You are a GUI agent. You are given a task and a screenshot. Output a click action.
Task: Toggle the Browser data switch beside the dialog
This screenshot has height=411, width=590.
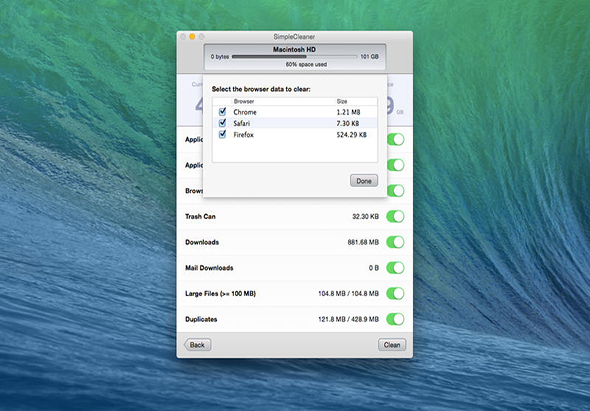coord(396,191)
